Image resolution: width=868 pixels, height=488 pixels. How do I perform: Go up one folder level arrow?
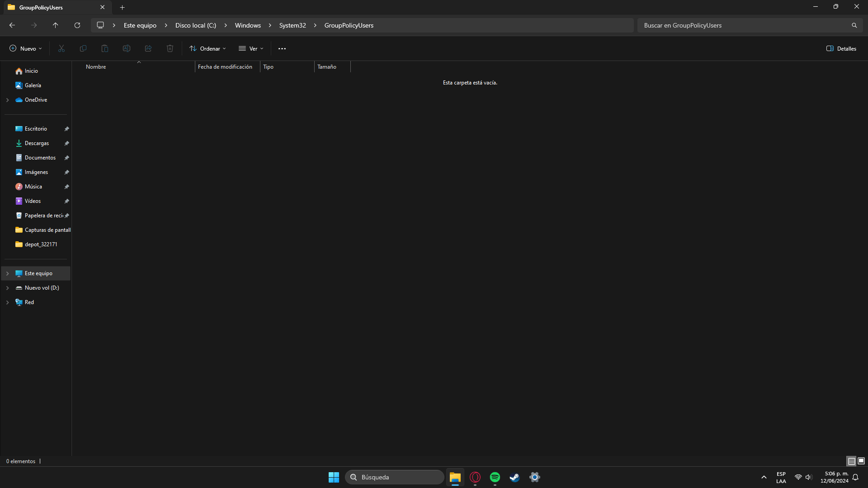point(56,25)
